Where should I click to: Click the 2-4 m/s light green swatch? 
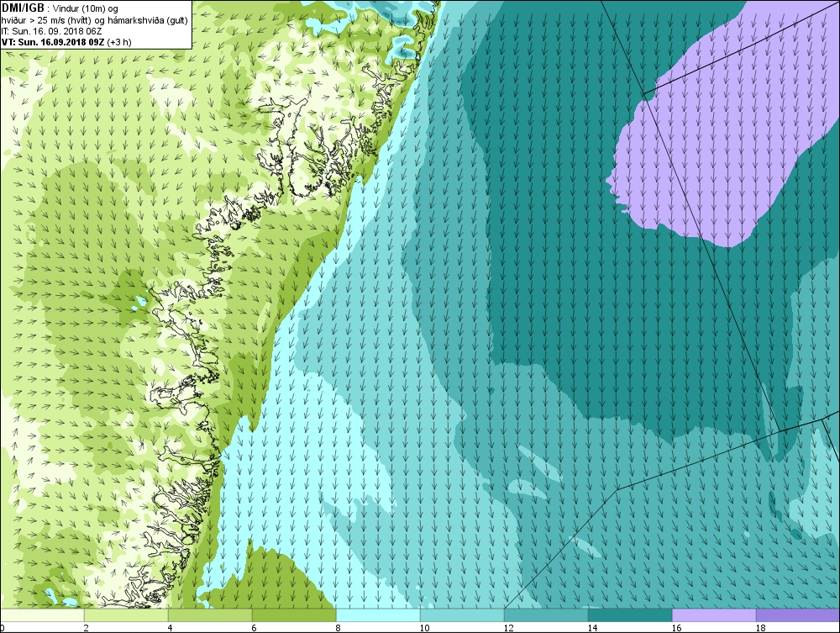coord(127,615)
